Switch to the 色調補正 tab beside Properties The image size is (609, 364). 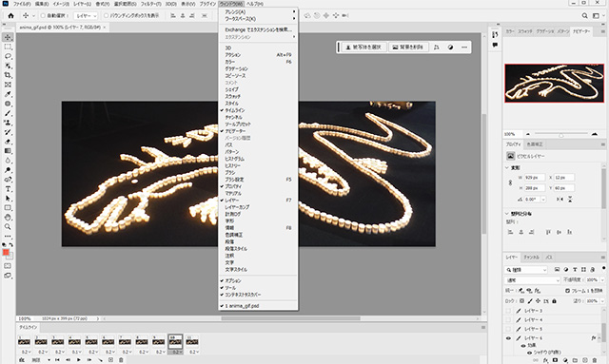(535, 144)
